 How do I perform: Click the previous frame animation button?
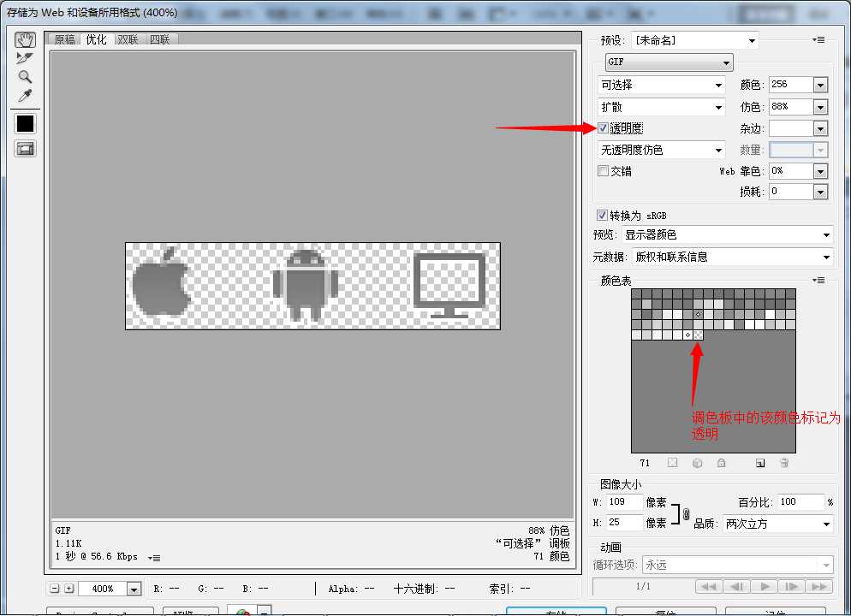point(736,587)
